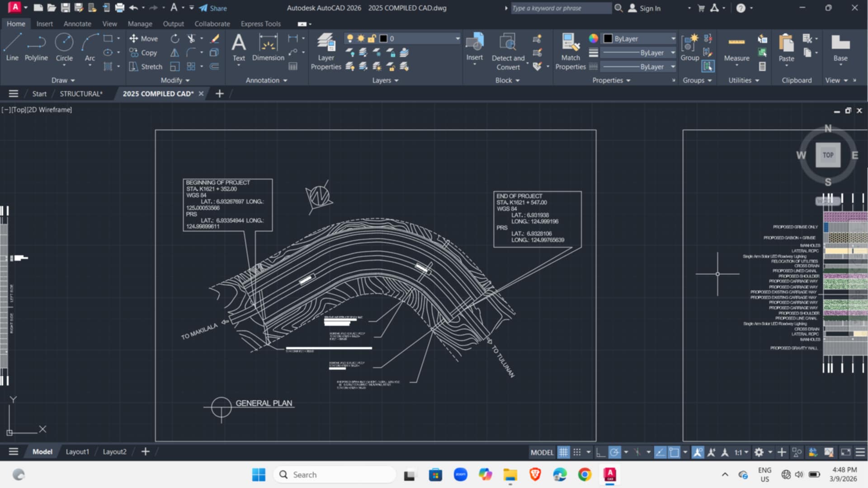
Task: Click the keyword search input field
Action: pos(561,8)
